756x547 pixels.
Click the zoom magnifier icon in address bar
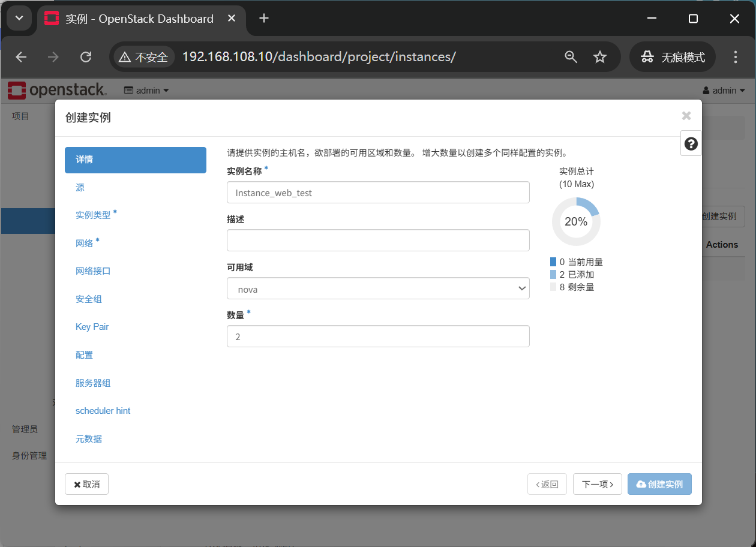(x=571, y=57)
